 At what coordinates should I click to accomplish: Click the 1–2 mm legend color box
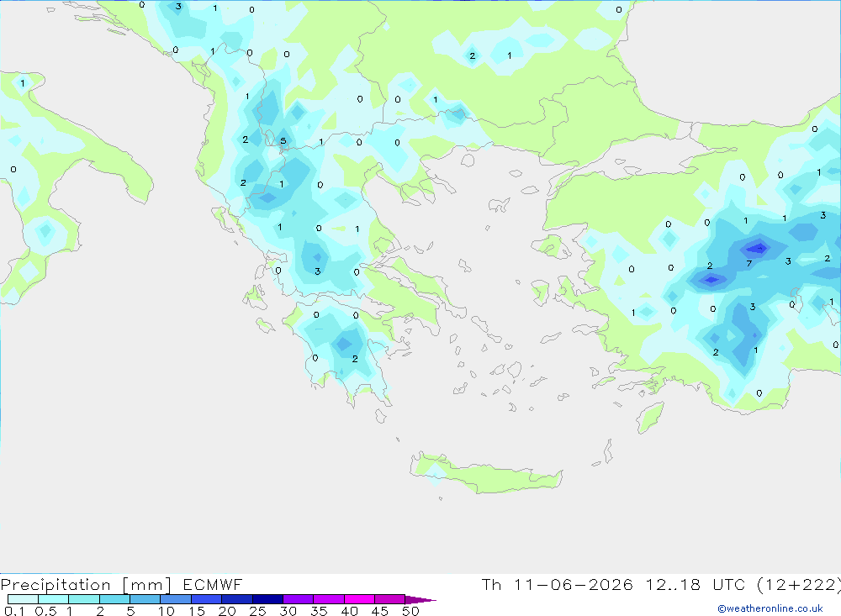84,599
